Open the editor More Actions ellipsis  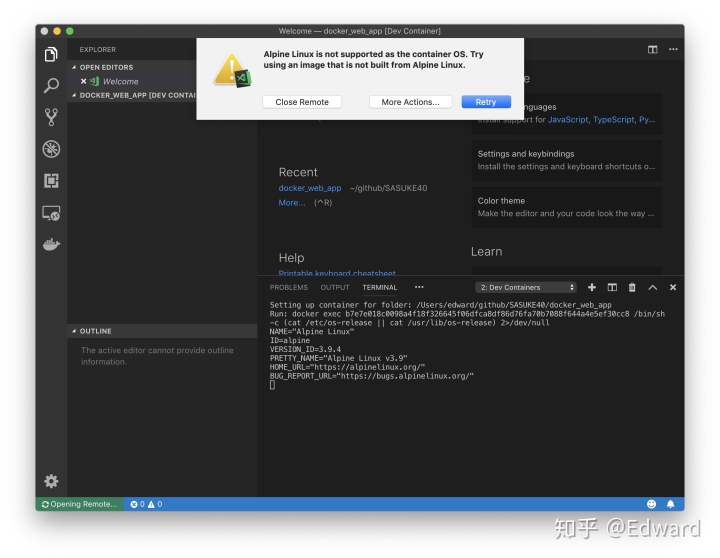coord(673,49)
